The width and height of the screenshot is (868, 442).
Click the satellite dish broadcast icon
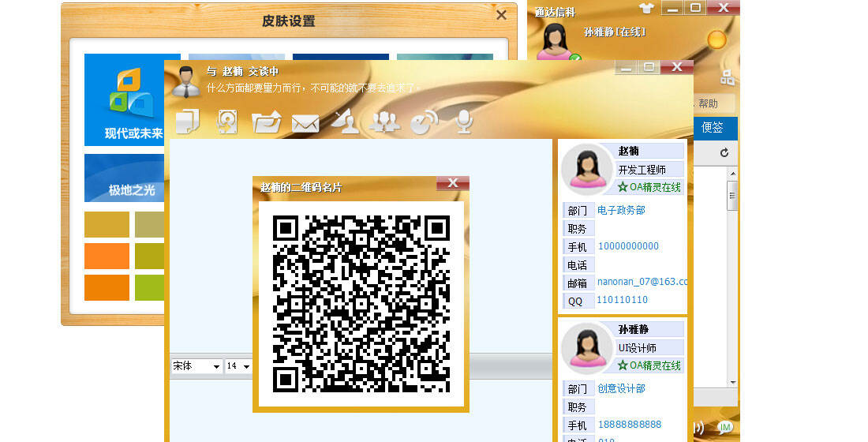coord(345,122)
